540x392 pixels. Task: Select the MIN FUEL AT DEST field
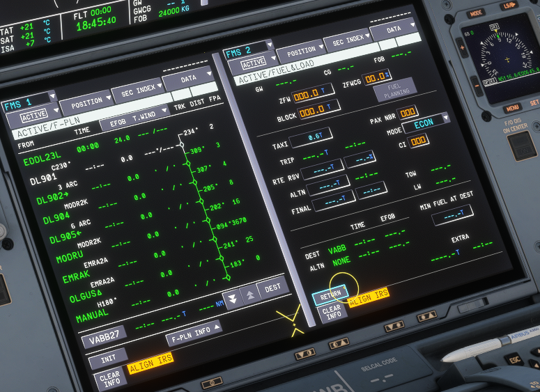click(453, 215)
